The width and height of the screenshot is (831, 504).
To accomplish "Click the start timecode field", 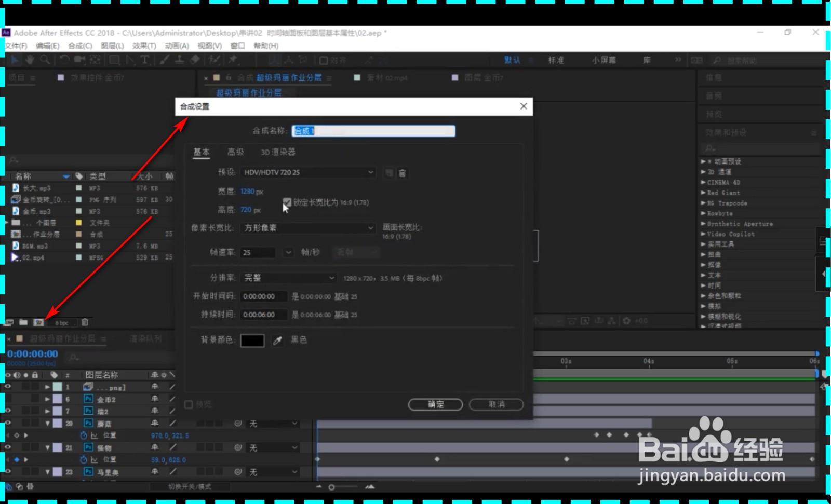I will coord(264,296).
